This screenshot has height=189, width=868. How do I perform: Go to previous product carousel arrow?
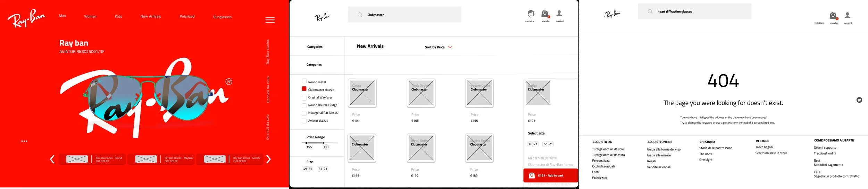tap(52, 159)
